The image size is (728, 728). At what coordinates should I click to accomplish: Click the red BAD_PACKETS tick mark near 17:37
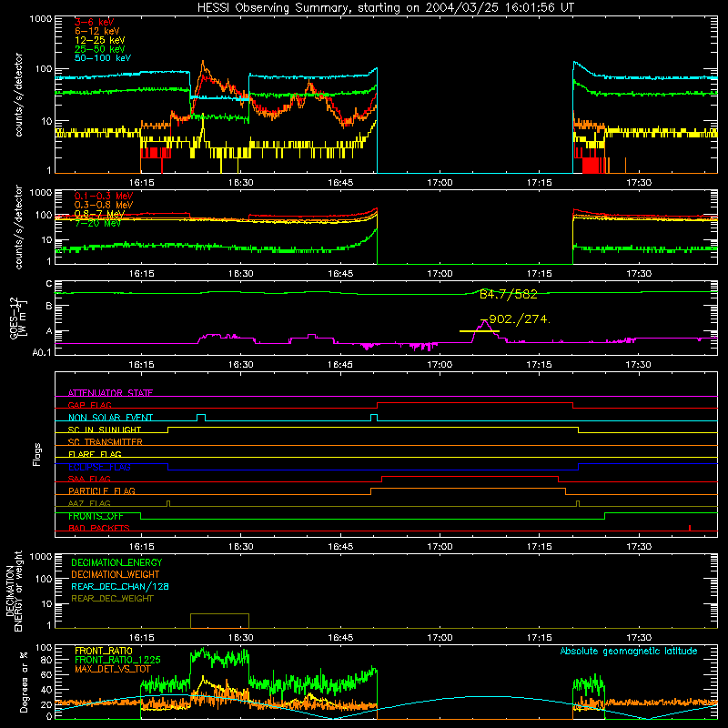click(x=690, y=528)
